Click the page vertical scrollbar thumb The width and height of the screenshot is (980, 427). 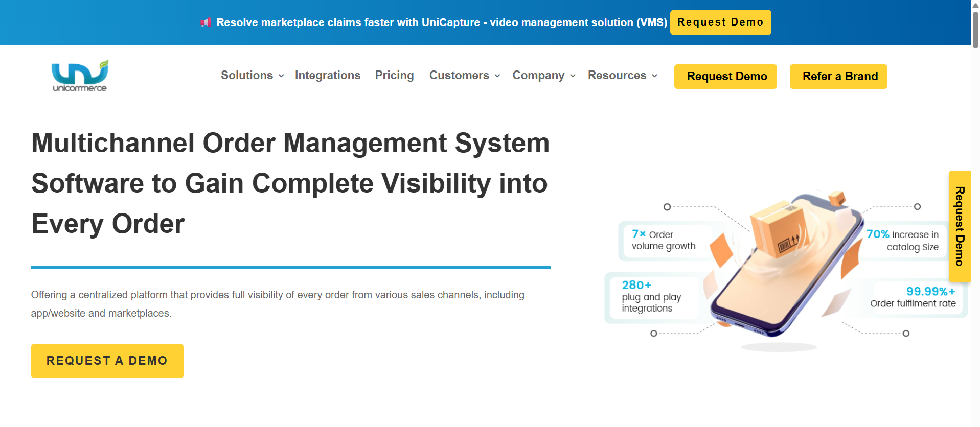(x=975, y=29)
